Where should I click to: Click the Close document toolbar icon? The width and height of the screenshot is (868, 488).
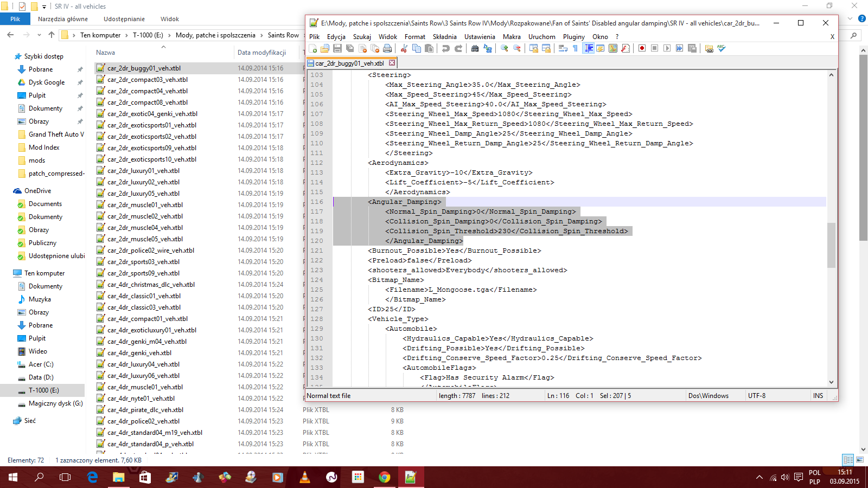tap(363, 48)
